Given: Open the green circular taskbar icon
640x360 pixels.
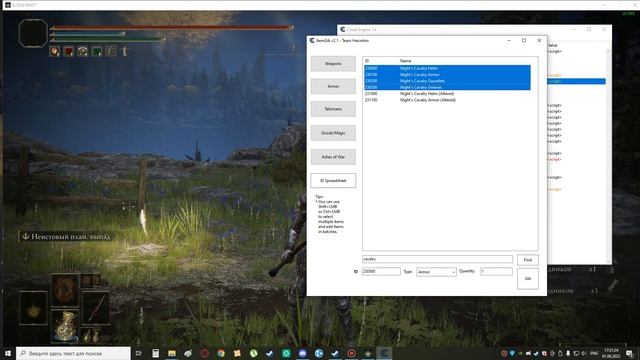Looking at the screenshot, I should (253, 353).
